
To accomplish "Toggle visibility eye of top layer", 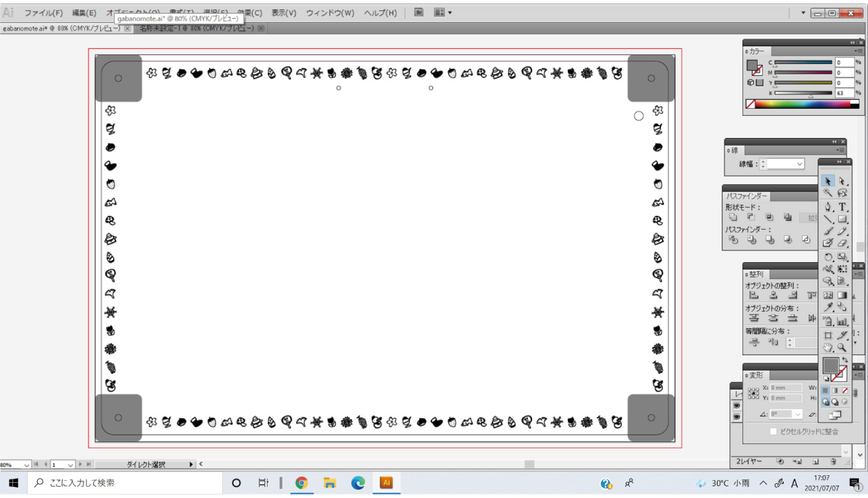I will coord(736,406).
